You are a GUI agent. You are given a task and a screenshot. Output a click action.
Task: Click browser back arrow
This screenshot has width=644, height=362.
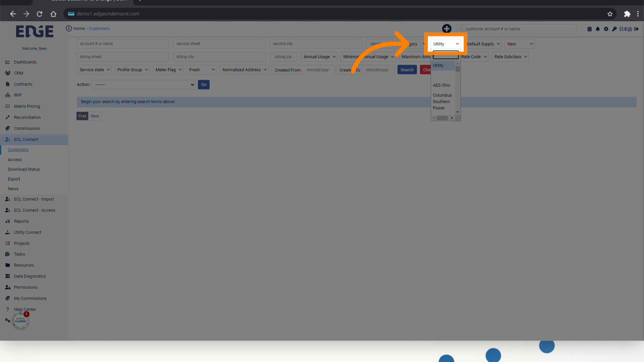(x=13, y=14)
